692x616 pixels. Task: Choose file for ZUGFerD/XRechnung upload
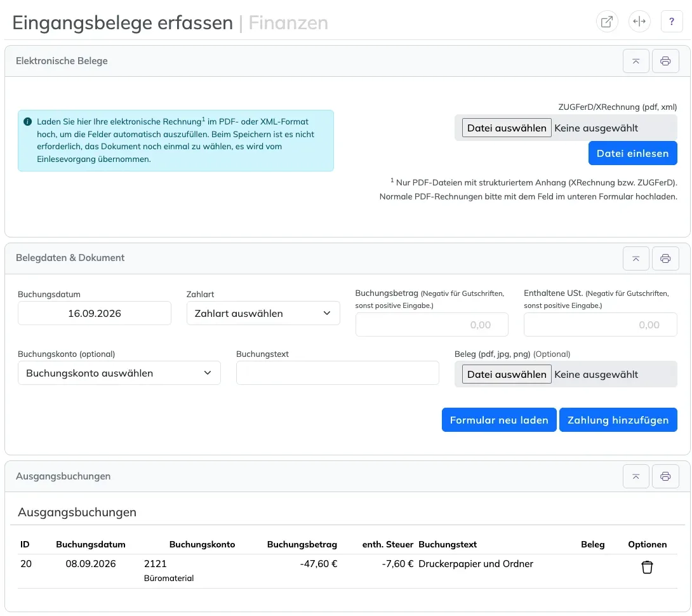(507, 128)
